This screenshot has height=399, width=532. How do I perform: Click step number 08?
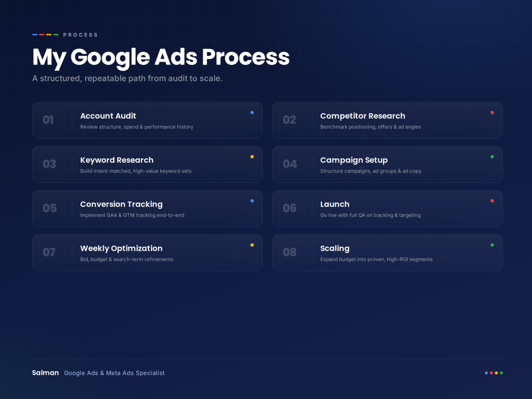[x=289, y=252]
